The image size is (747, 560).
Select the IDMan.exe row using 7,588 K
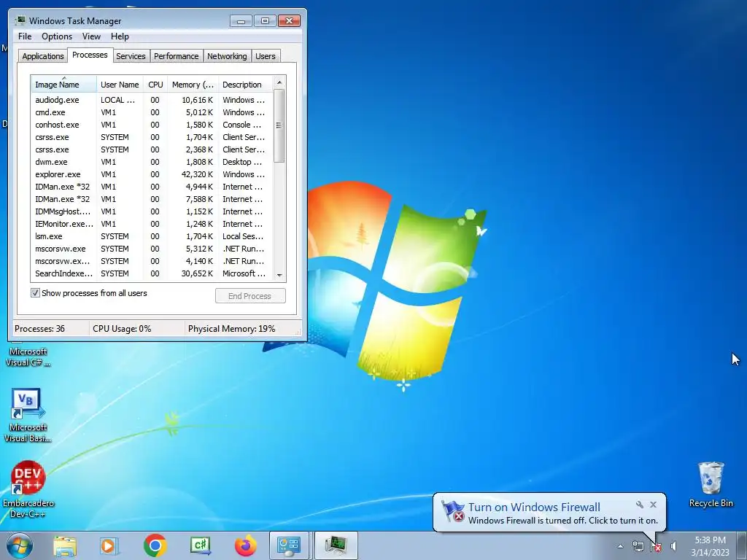pos(152,199)
